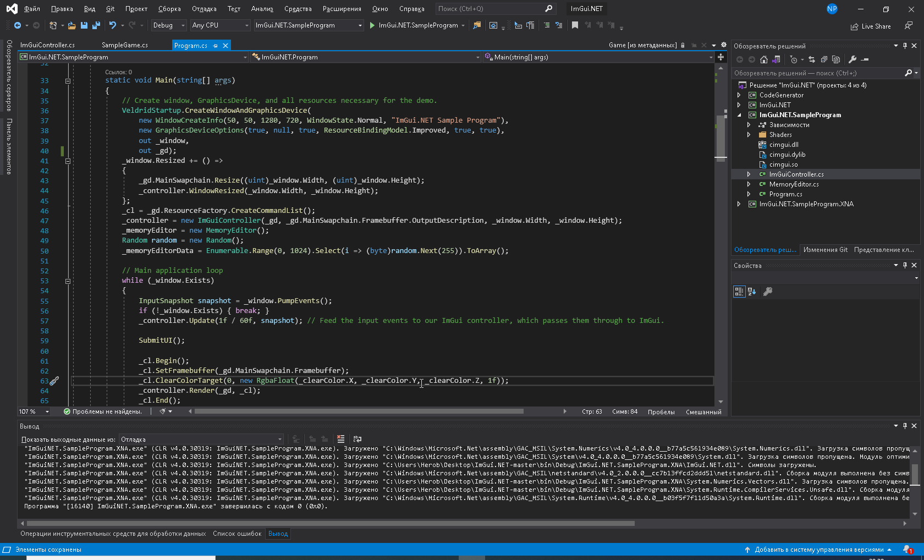Viewport: 924px width, 560px height.
Task: Click the Alphabetical sort icon in Properties
Action: click(752, 292)
